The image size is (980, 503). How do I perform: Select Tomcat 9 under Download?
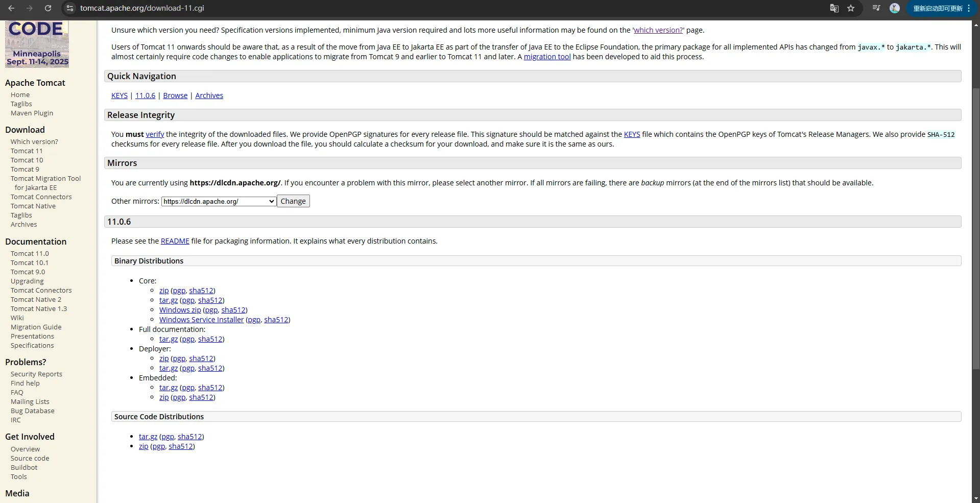coord(25,170)
